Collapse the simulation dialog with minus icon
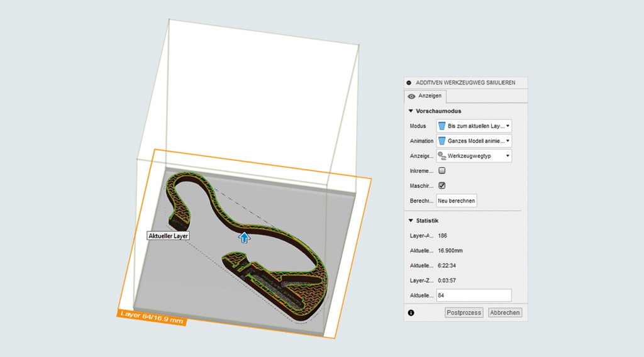Image resolution: width=644 pixels, height=357 pixels. tap(409, 82)
